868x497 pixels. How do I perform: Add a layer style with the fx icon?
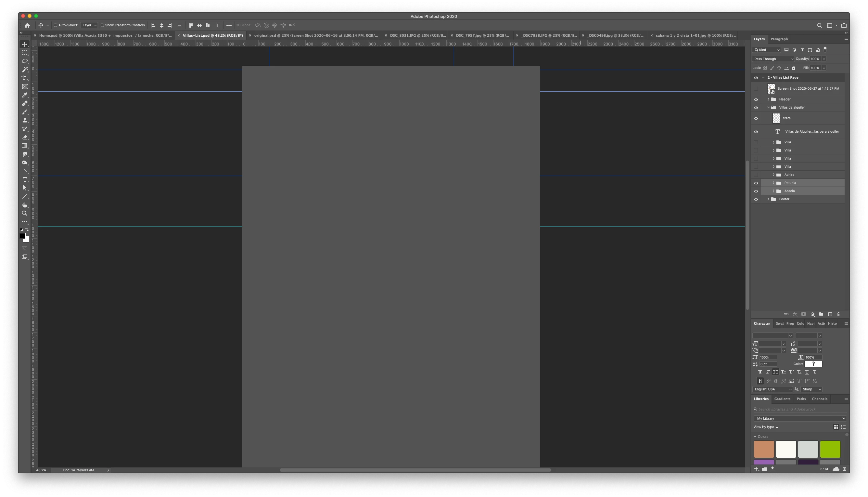795,314
